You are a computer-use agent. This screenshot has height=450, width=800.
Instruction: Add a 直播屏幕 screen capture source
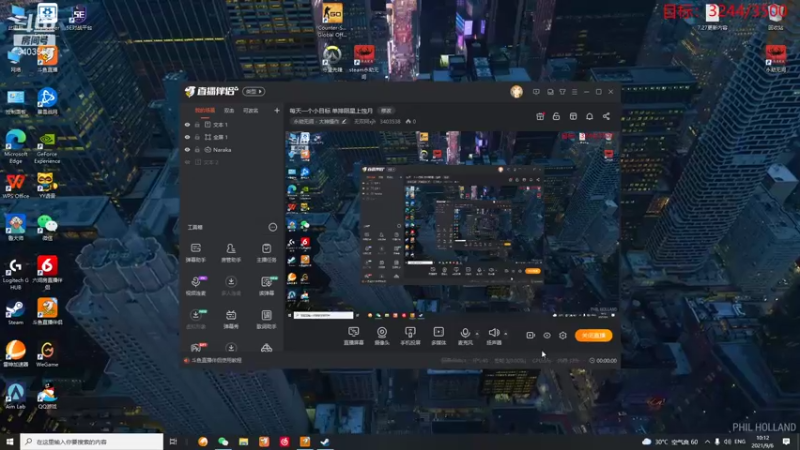[354, 336]
